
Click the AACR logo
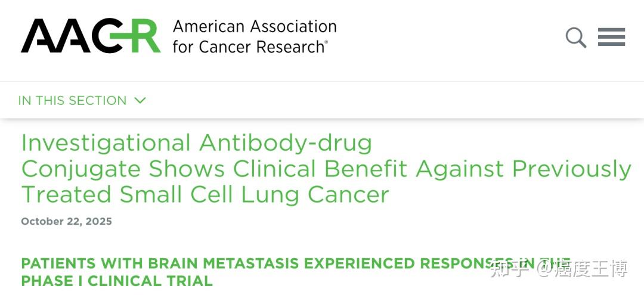[91, 36]
